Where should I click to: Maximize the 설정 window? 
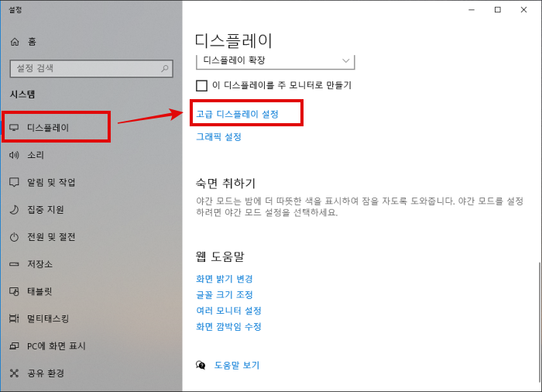pyautogui.click(x=498, y=10)
